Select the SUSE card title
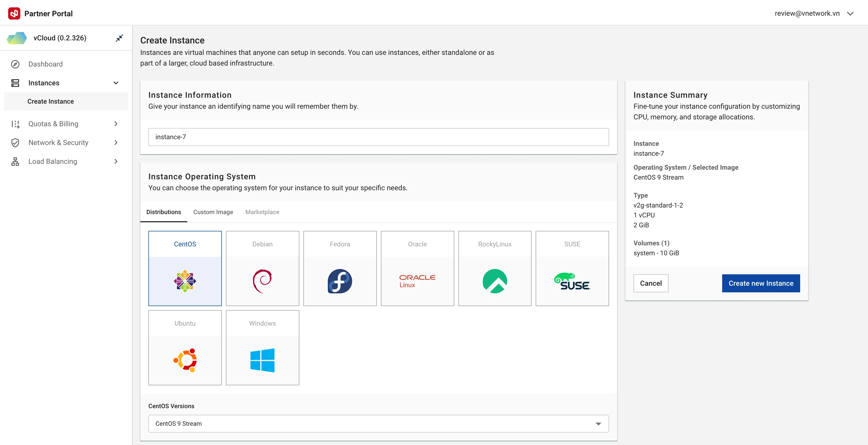This screenshot has height=445, width=868. click(x=572, y=244)
